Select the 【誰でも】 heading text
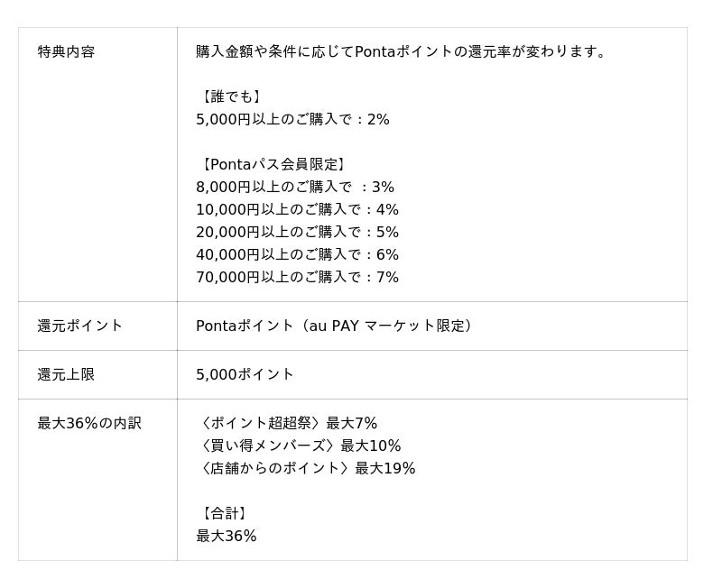The image size is (722, 588). [232, 96]
